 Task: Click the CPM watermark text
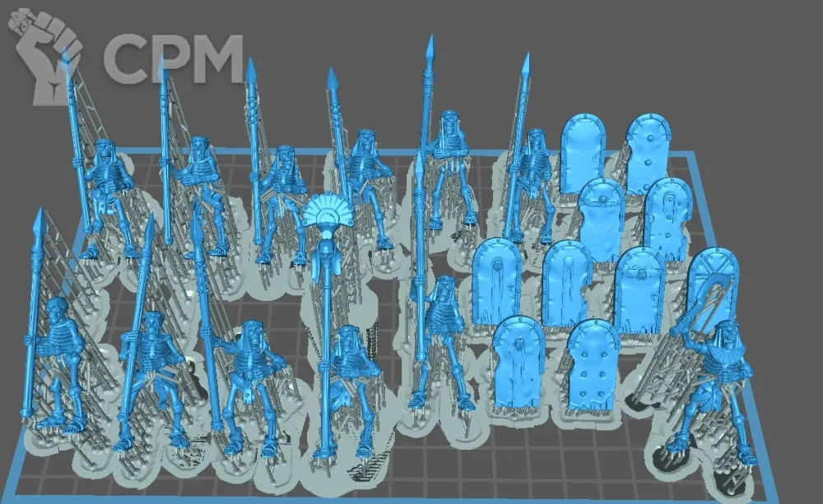click(173, 60)
